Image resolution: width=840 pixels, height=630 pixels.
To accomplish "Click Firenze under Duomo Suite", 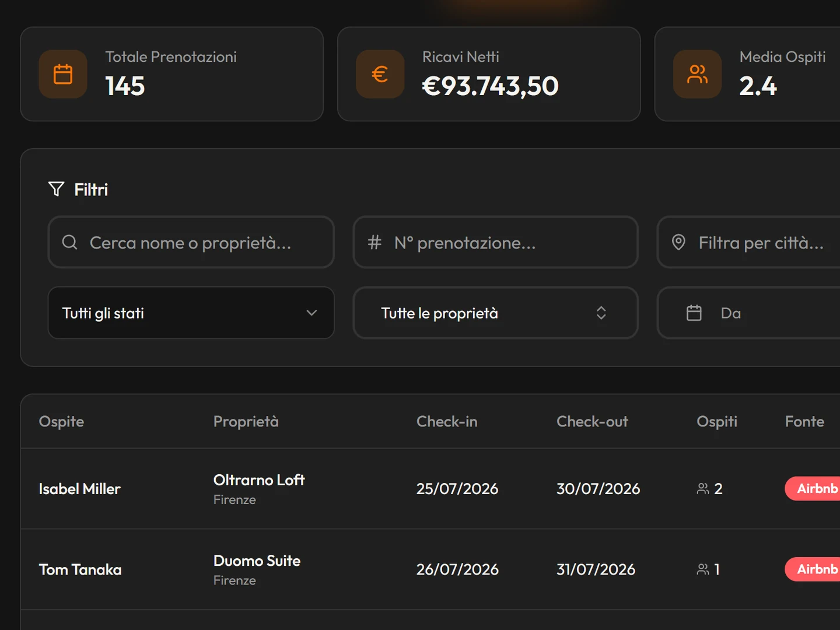I will pyautogui.click(x=235, y=580).
